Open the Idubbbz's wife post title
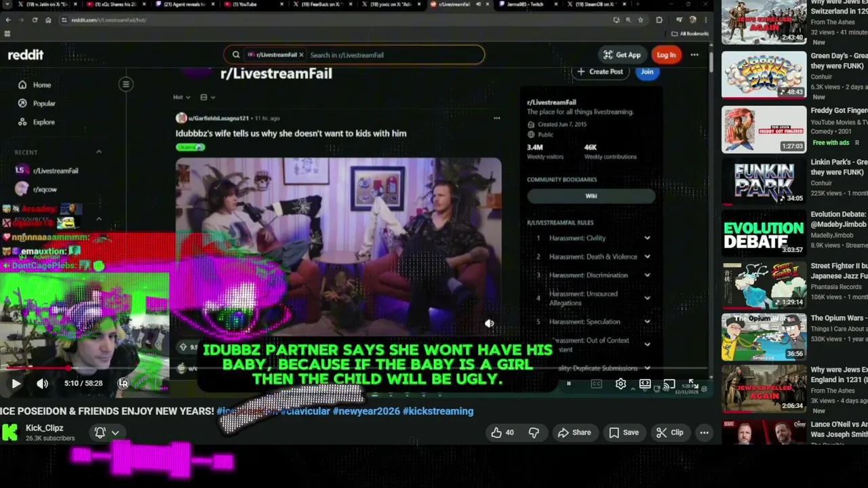This screenshot has width=868, height=488. tap(291, 134)
